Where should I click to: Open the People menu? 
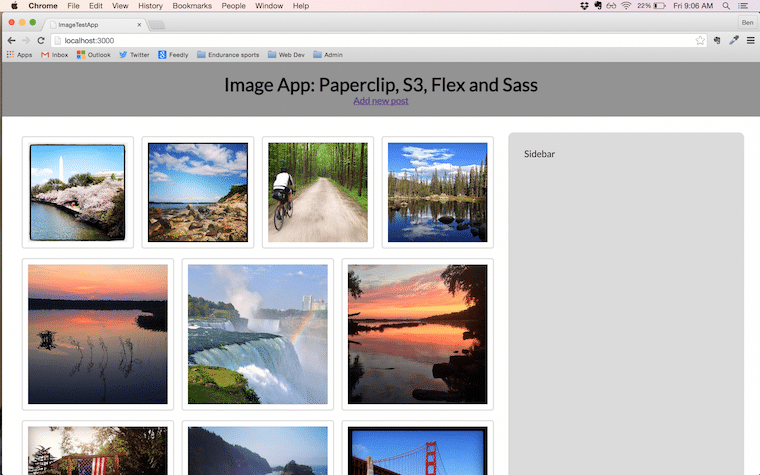(x=233, y=6)
